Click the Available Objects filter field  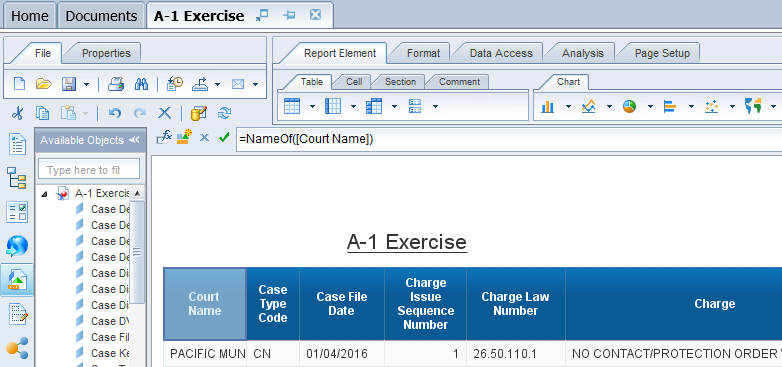pyautogui.click(x=89, y=170)
